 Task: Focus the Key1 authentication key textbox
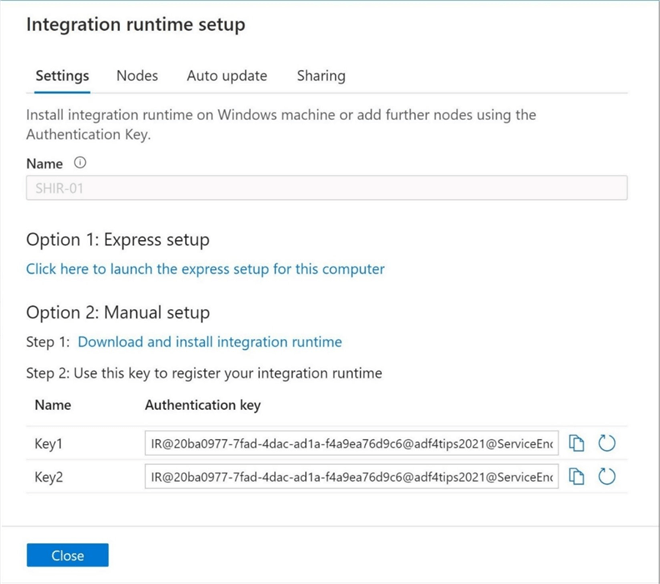pyautogui.click(x=351, y=443)
